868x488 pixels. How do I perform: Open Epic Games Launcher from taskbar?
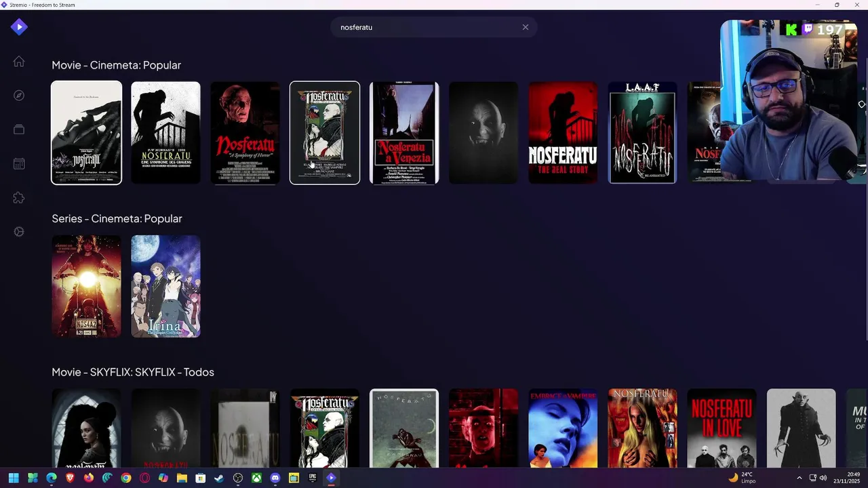click(313, 478)
